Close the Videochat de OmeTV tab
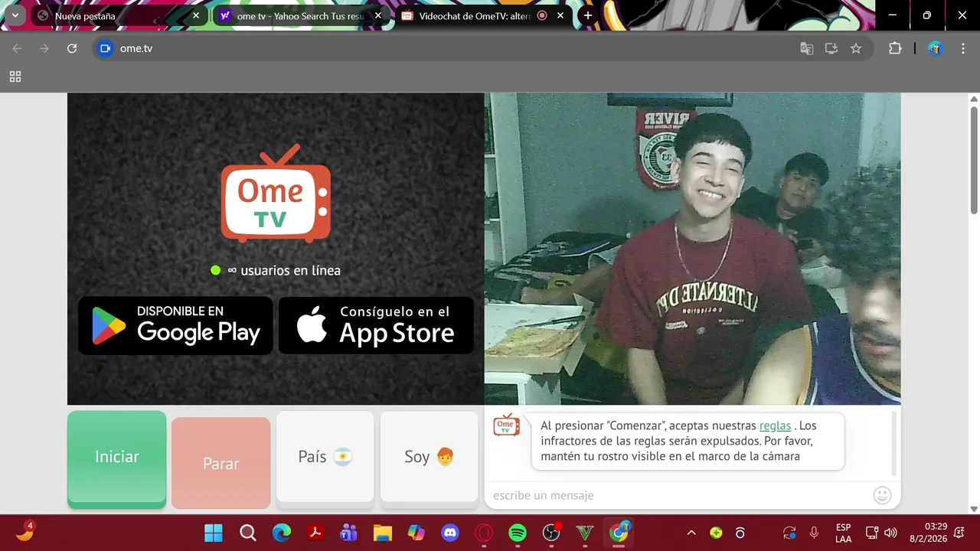Screen dimensions: 980x551 [560, 15]
